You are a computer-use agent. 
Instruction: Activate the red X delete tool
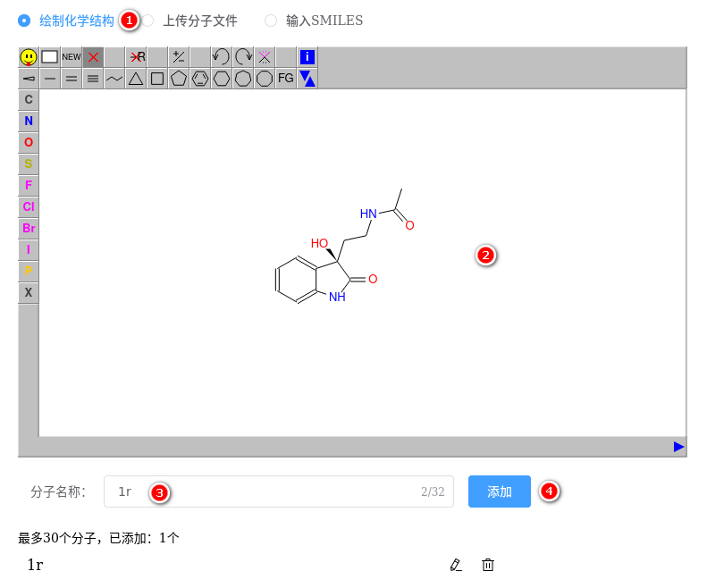[x=93, y=57]
